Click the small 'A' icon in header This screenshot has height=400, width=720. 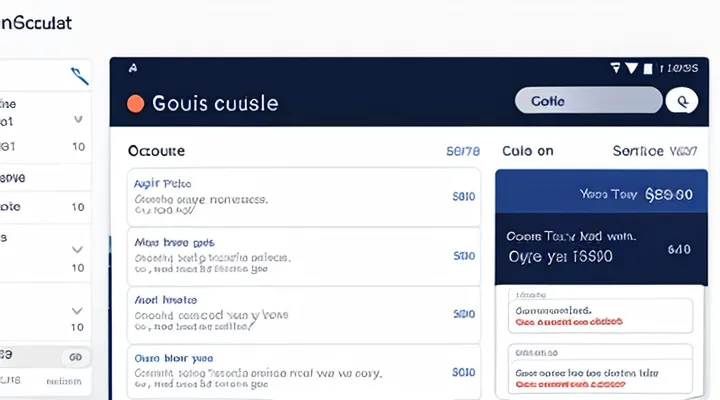[133, 69]
